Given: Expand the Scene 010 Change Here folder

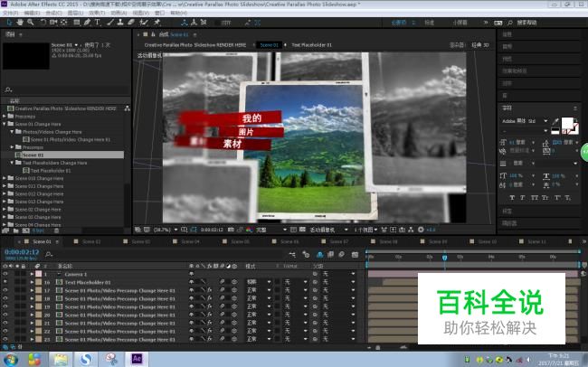Looking at the screenshot, I should [5, 178].
